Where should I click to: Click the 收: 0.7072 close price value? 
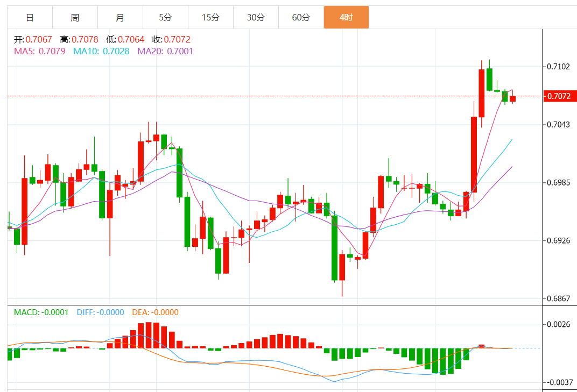coord(172,39)
